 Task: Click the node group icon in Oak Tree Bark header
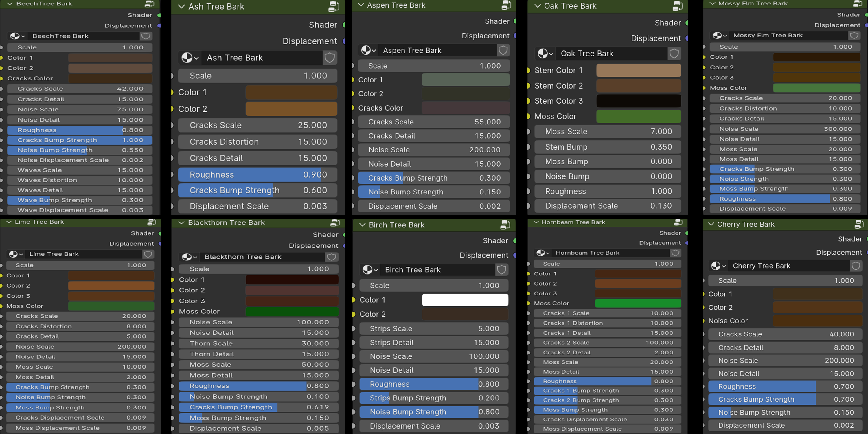(678, 6)
